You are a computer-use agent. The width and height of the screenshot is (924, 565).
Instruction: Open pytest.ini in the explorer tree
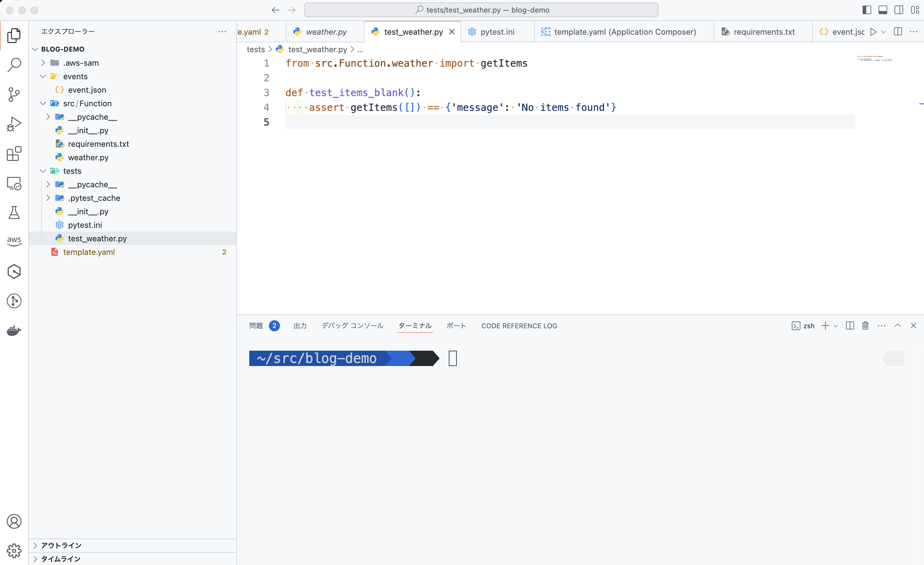[133, 225]
